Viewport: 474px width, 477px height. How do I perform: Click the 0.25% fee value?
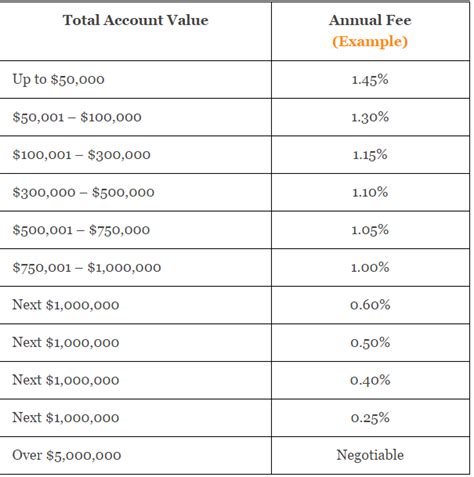point(370,418)
